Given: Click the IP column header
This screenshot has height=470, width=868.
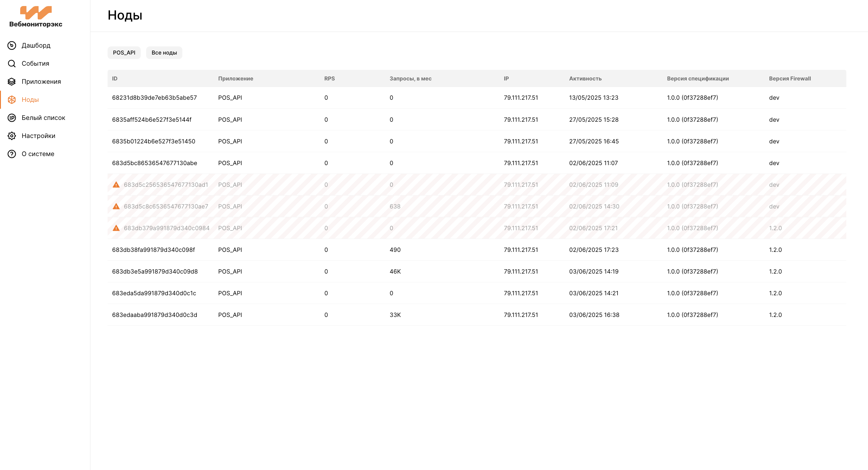Looking at the screenshot, I should 506,79.
